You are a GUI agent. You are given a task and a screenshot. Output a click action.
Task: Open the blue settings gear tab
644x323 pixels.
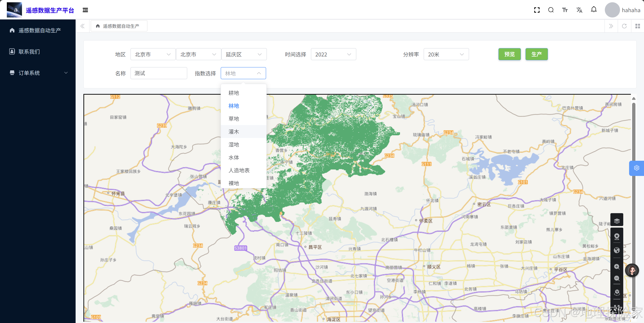click(636, 168)
